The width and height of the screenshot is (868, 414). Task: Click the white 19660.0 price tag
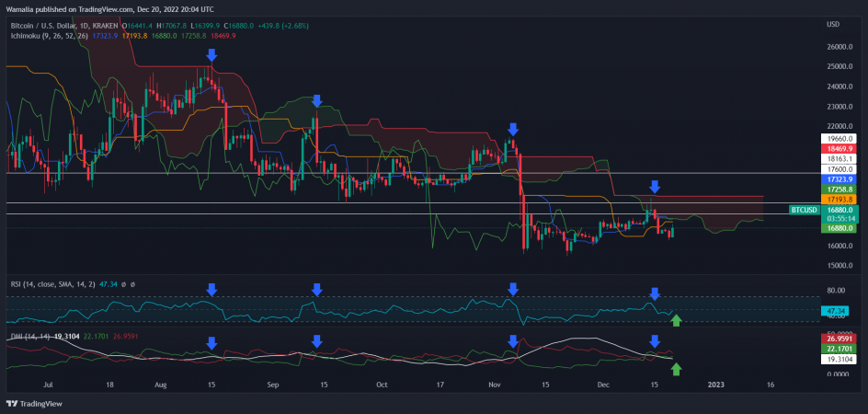click(838, 139)
